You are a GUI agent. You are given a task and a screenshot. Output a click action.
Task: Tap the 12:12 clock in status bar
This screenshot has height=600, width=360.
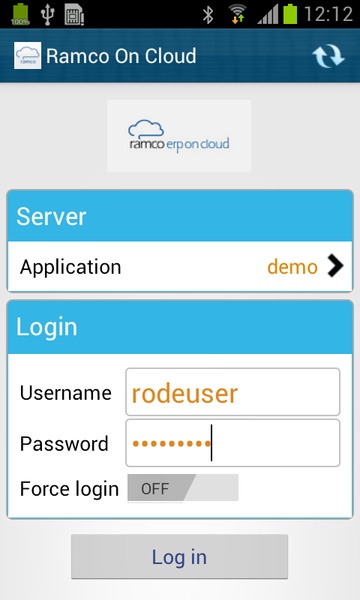tap(328, 14)
